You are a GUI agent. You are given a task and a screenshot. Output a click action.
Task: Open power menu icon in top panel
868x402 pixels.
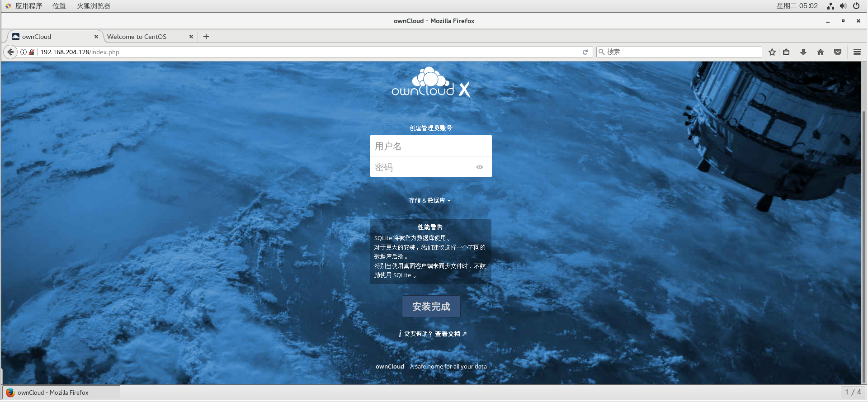click(x=856, y=6)
